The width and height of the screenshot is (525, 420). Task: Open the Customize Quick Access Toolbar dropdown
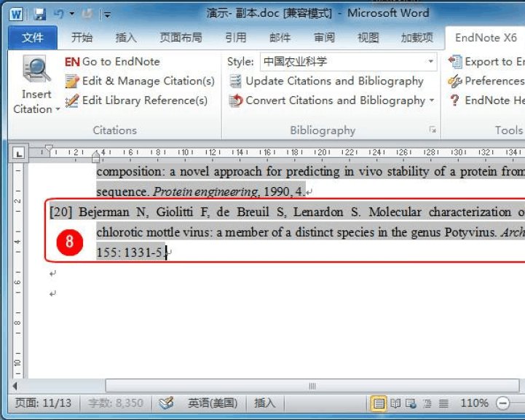[107, 15]
